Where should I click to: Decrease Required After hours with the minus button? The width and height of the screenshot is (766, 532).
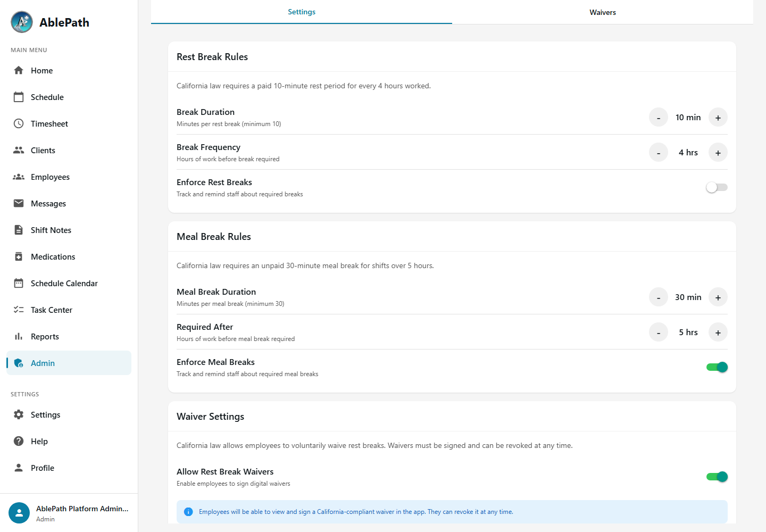(x=659, y=332)
